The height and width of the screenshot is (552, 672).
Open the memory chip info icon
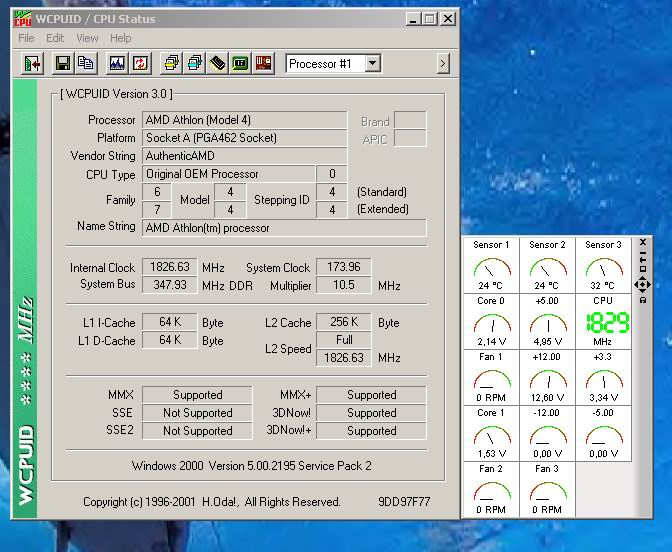coord(217,64)
